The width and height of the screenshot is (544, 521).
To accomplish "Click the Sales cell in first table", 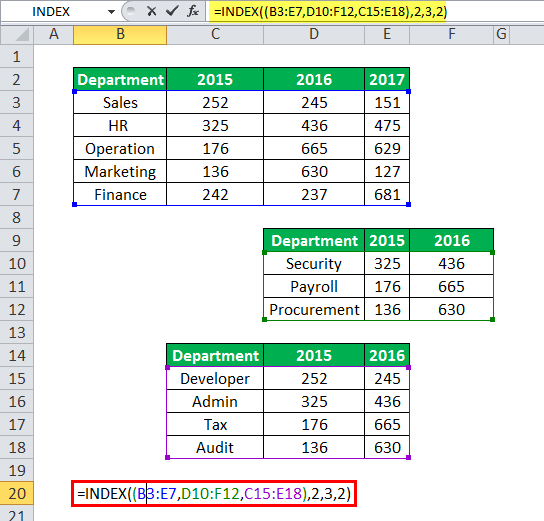I will [x=120, y=103].
